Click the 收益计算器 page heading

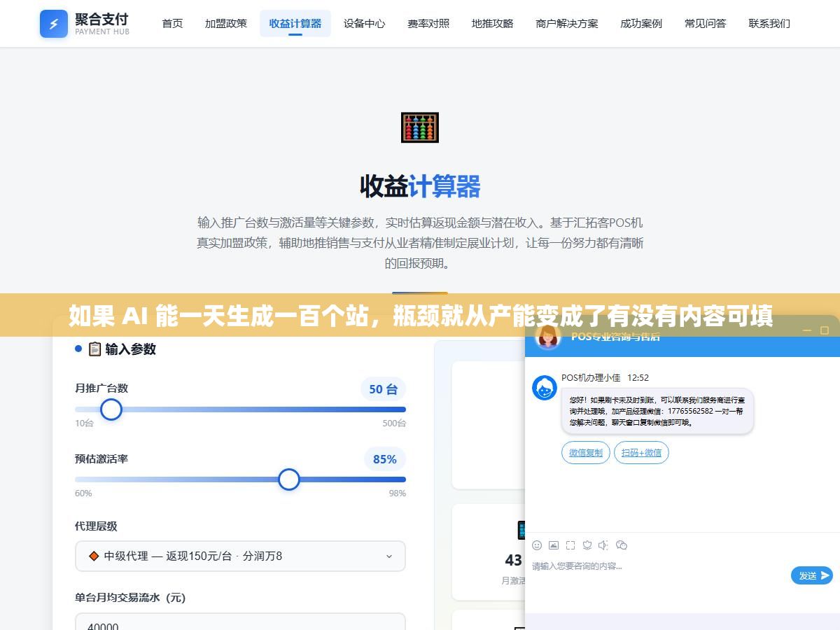click(x=420, y=187)
